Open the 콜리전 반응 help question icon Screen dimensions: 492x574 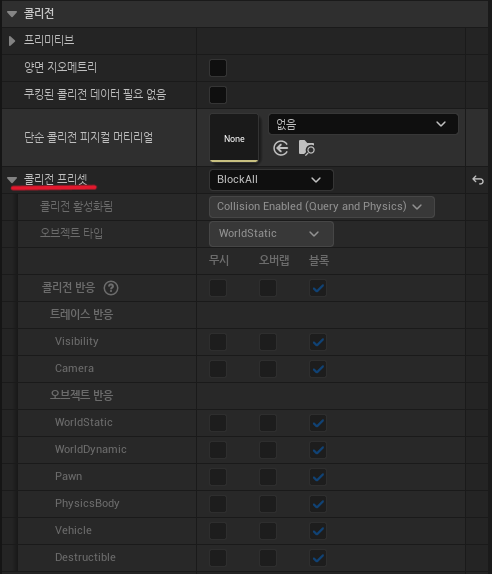coord(111,288)
